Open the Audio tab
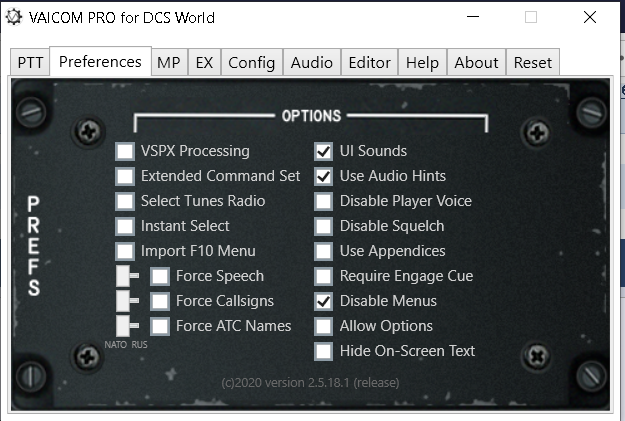This screenshot has width=625, height=421. [x=312, y=63]
